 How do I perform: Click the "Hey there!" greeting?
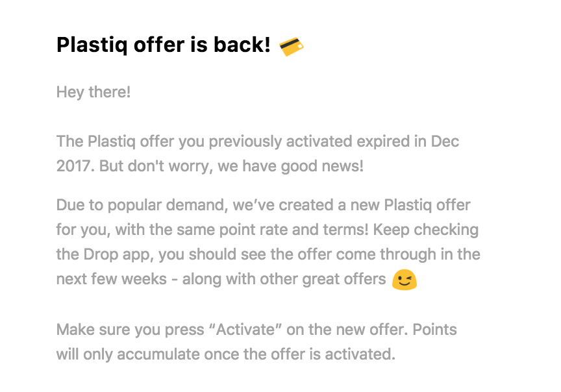click(x=93, y=92)
